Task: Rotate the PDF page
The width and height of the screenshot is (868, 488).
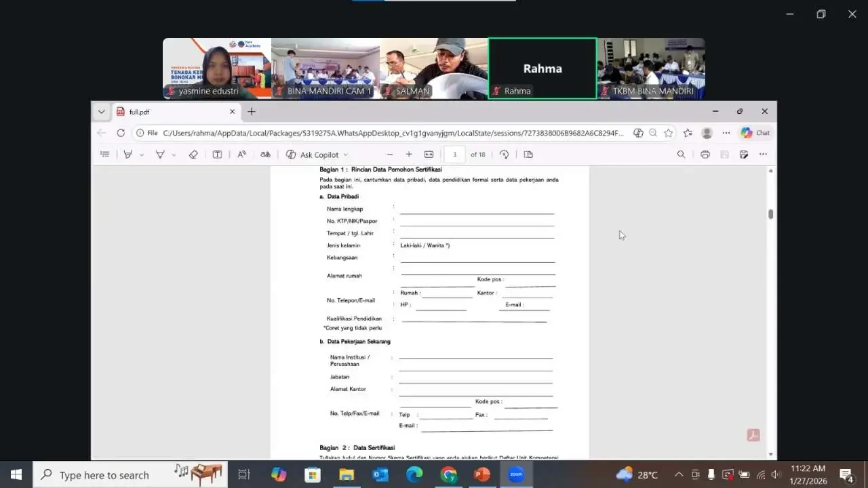Action: [504, 155]
